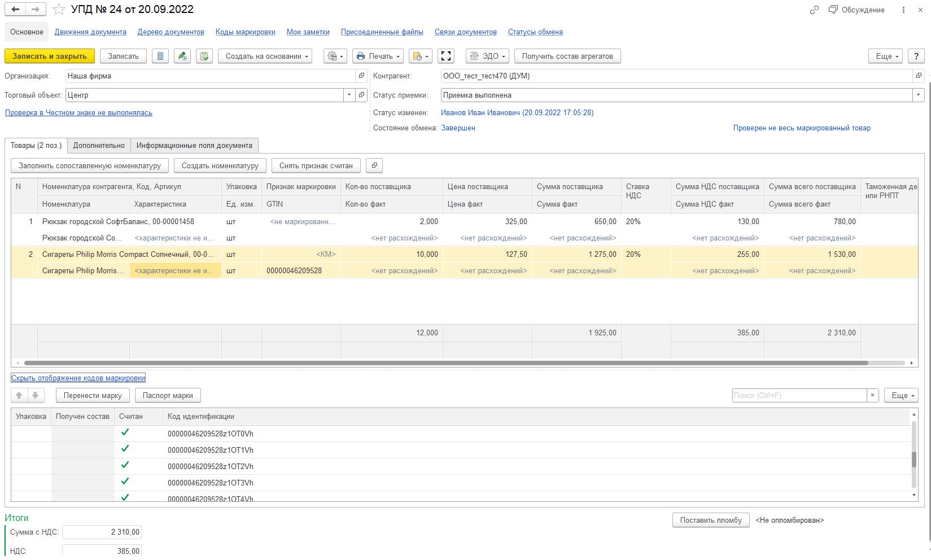Expand the Печать print menu

378,56
